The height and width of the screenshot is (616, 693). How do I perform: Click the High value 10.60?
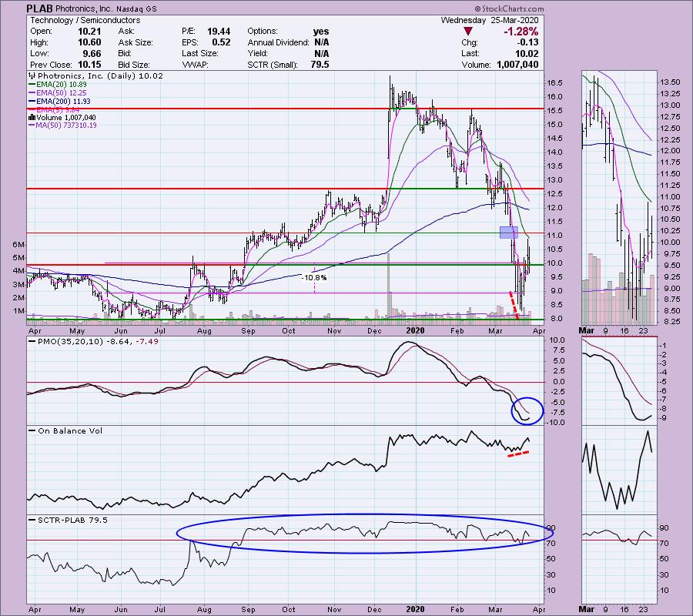point(89,42)
